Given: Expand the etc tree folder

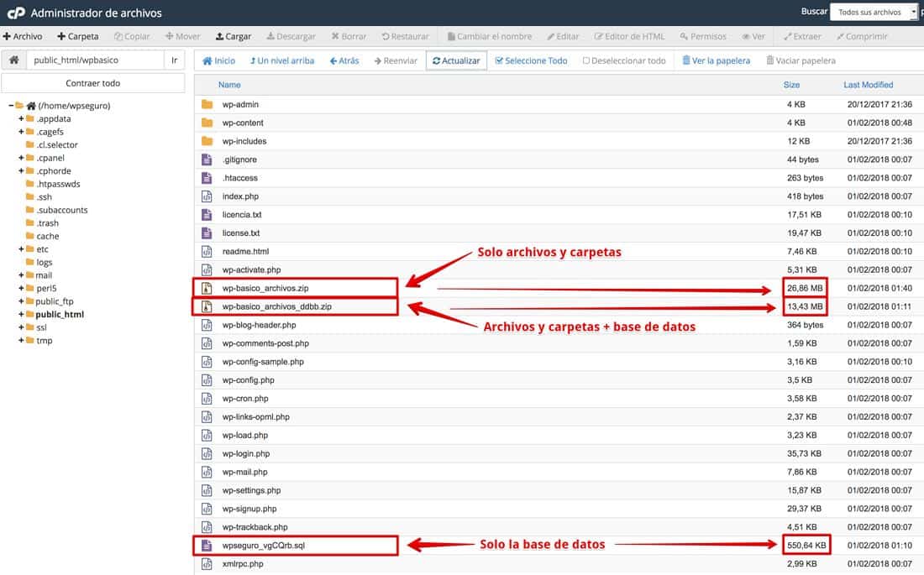Looking at the screenshot, I should coord(21,248).
